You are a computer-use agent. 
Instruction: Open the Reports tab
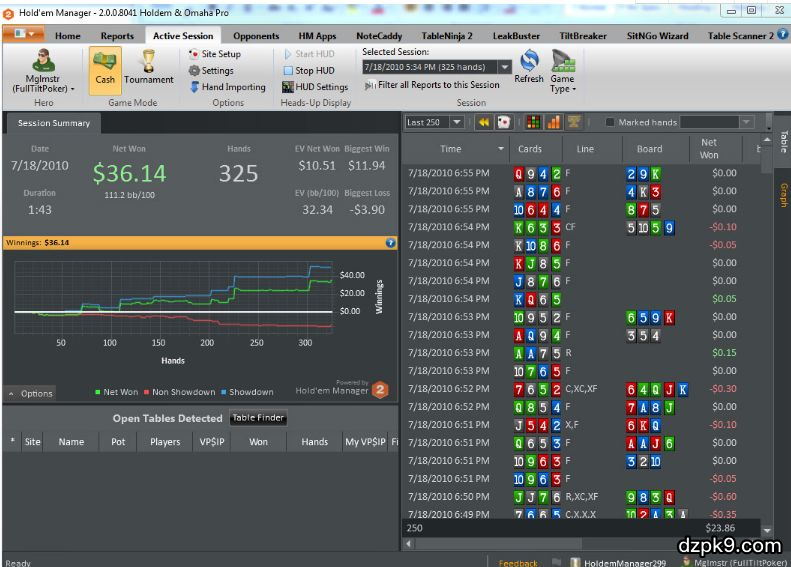pyautogui.click(x=117, y=36)
